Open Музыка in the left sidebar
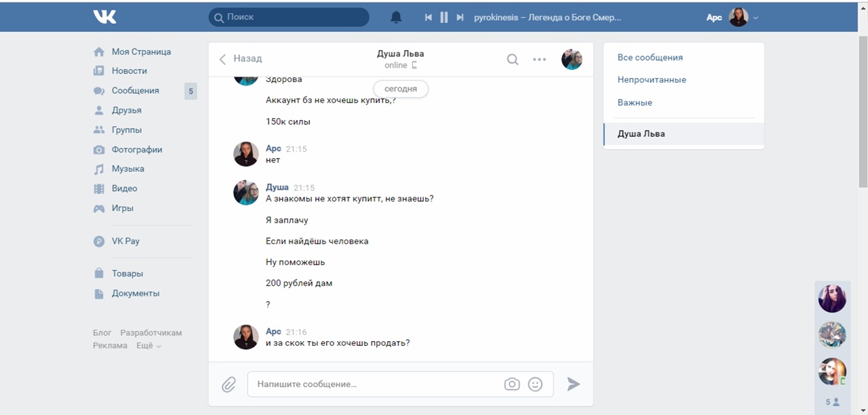The image size is (868, 415). click(x=127, y=169)
